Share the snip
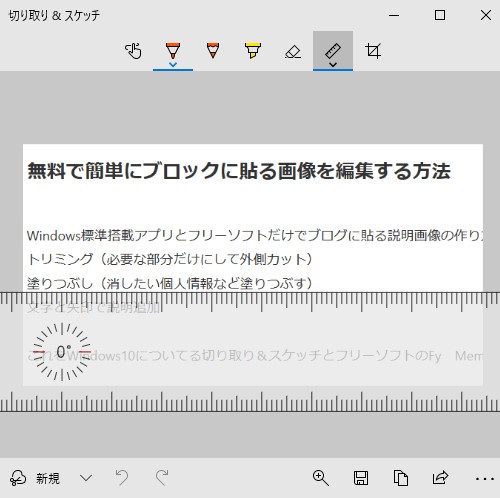 [440, 478]
